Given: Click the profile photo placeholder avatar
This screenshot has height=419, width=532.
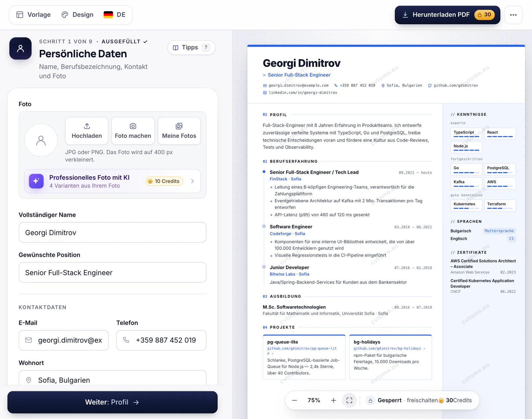Looking at the screenshot, I should point(41,140).
